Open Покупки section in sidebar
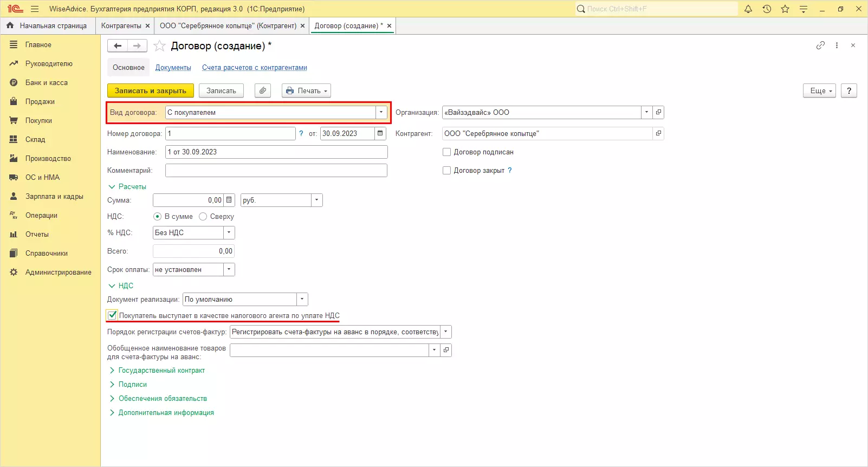The image size is (868, 467). pos(38,121)
